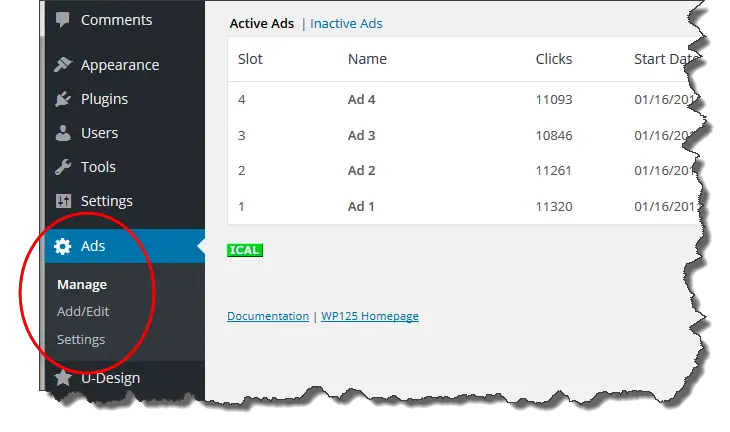Click the Users person icon
The height and width of the screenshot is (432, 730).
pyautogui.click(x=63, y=133)
